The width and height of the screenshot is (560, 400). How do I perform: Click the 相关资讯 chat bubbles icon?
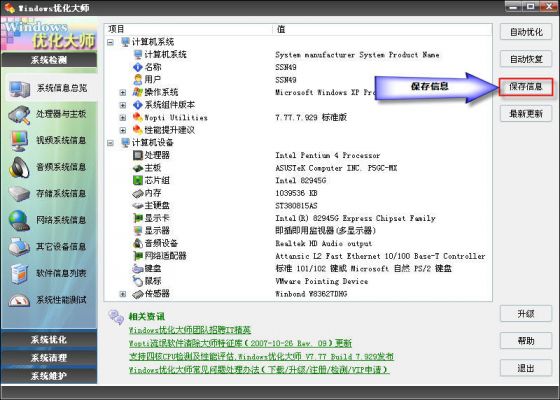click(x=116, y=317)
